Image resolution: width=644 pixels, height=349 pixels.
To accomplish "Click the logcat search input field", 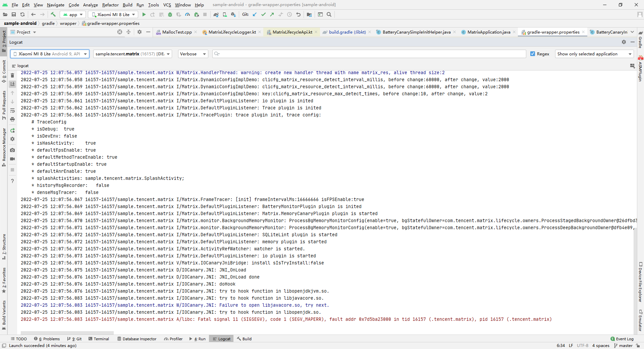I will [x=369, y=54].
